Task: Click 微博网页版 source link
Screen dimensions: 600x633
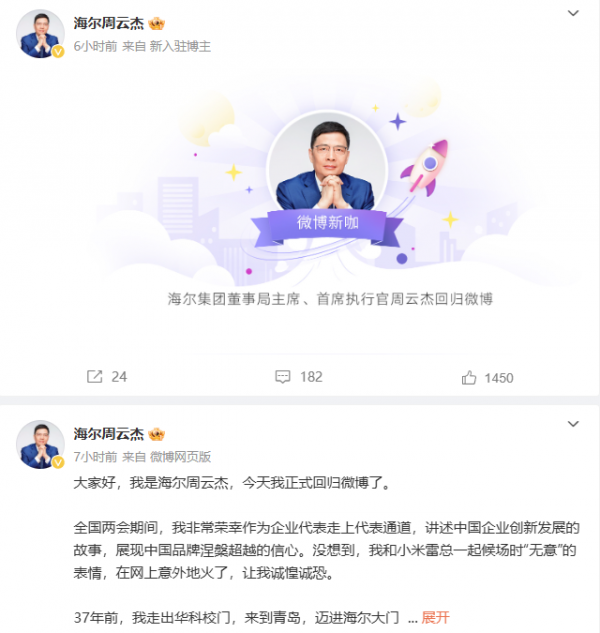Action: click(180, 457)
